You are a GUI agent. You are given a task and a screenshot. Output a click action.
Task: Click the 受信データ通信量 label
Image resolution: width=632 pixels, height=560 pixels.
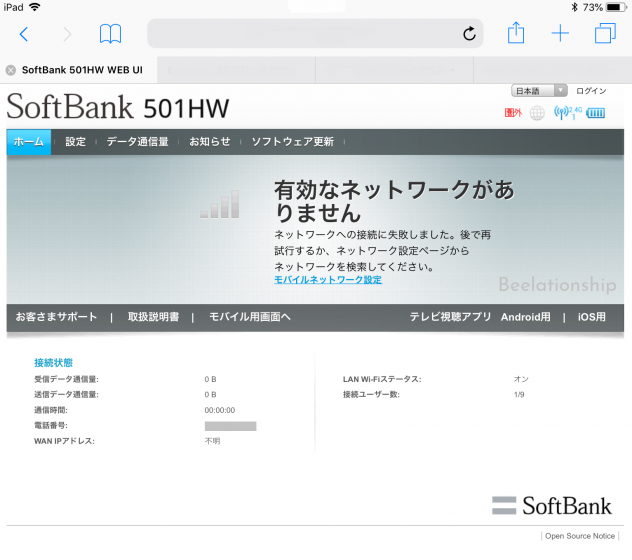[x=67, y=379]
